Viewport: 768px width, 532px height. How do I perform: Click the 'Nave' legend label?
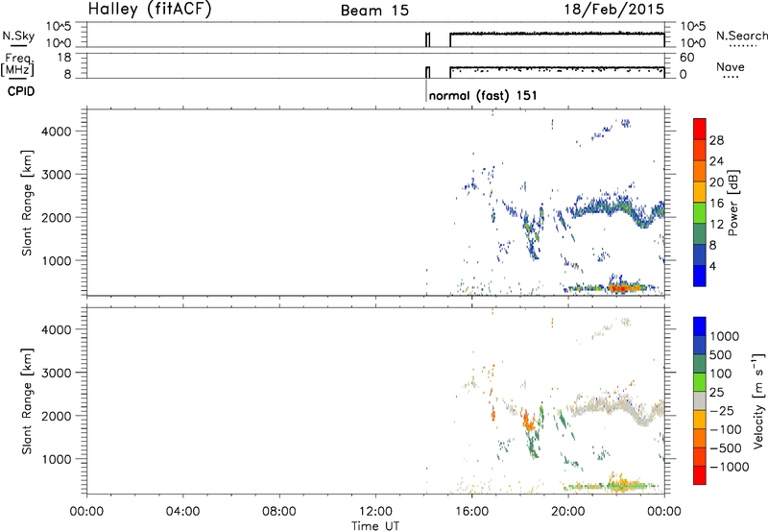[x=730, y=66]
